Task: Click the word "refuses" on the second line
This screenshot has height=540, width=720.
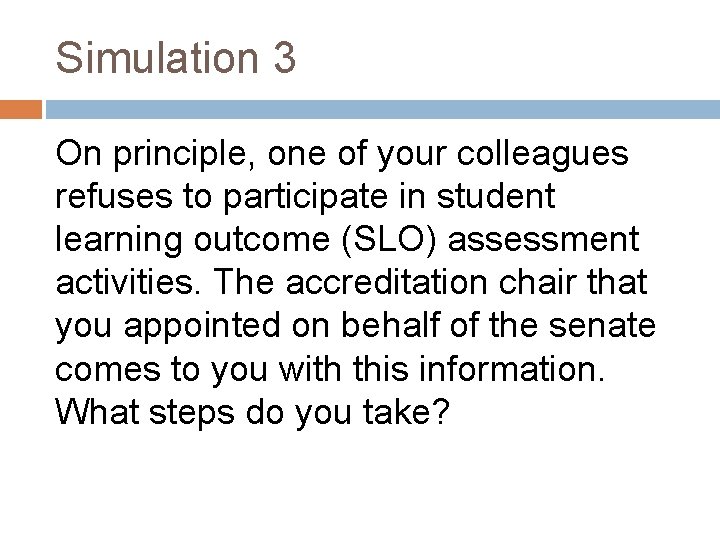Action: tap(114, 196)
